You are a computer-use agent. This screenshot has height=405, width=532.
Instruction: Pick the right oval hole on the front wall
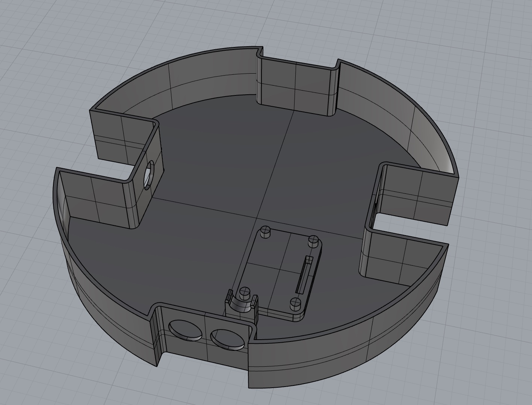click(x=228, y=339)
